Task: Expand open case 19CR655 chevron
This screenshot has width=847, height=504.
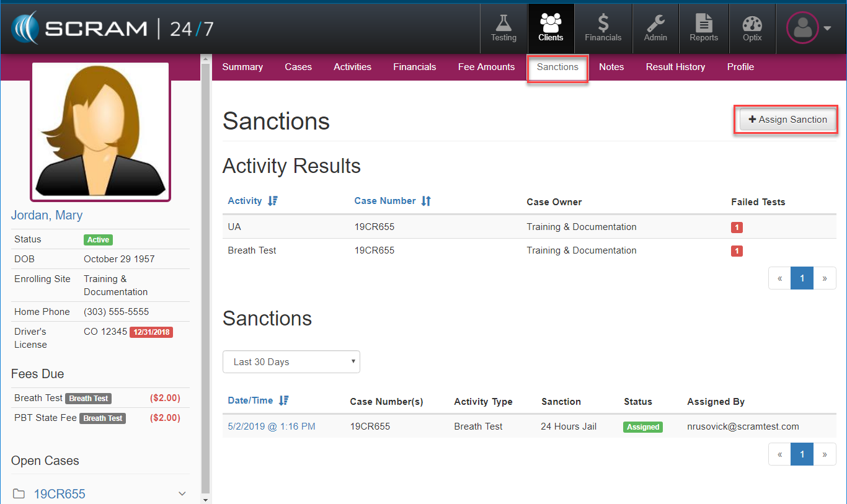Action: [x=182, y=493]
